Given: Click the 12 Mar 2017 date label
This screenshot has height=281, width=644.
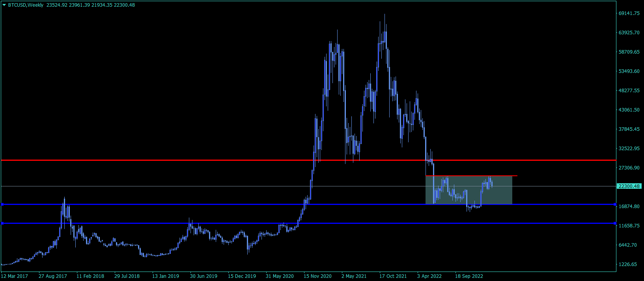Looking at the screenshot, I should pyautogui.click(x=15, y=276).
